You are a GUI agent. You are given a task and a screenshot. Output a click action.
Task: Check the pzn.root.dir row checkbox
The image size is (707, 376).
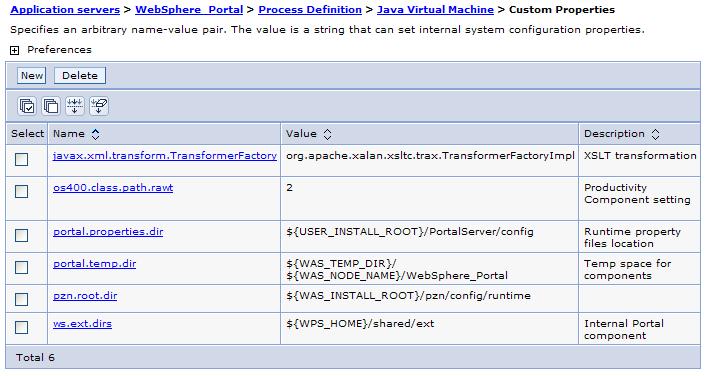tap(22, 299)
